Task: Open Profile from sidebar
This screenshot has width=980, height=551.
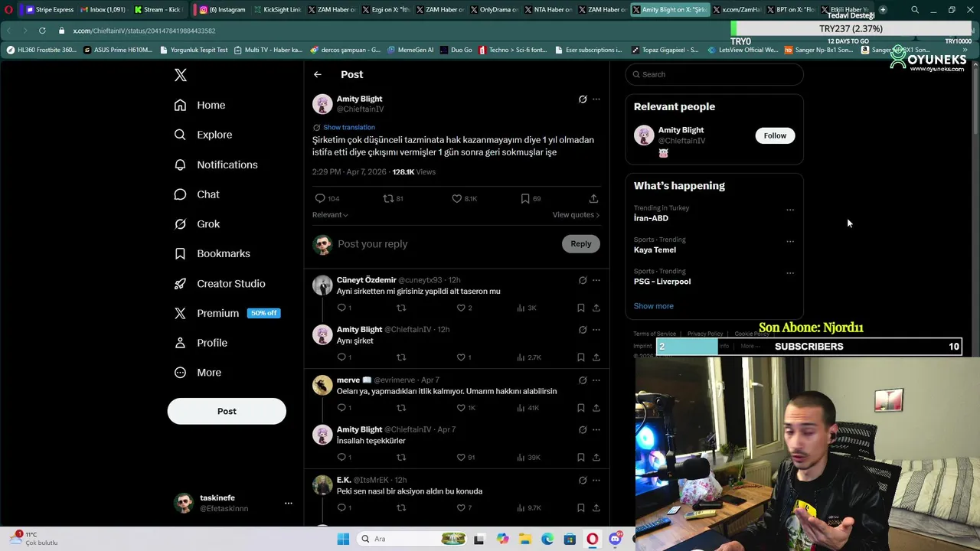Action: (x=201, y=343)
